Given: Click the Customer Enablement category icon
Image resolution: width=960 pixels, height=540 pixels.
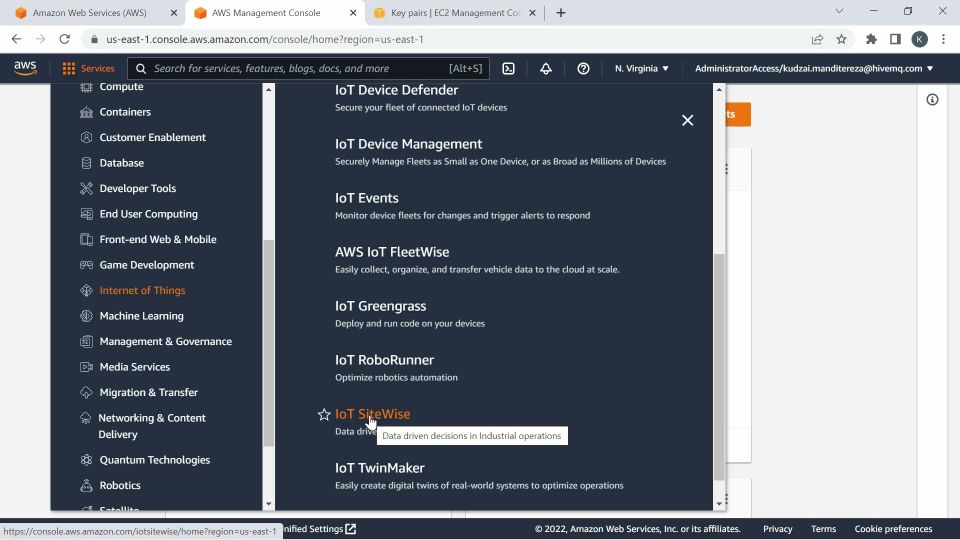Looking at the screenshot, I should click(86, 137).
